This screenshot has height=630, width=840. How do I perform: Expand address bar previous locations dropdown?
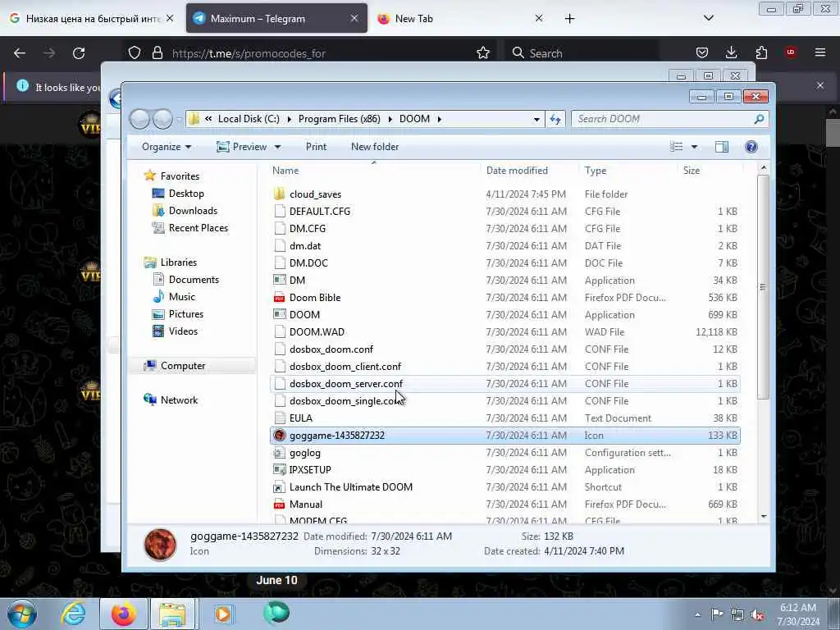tap(536, 119)
